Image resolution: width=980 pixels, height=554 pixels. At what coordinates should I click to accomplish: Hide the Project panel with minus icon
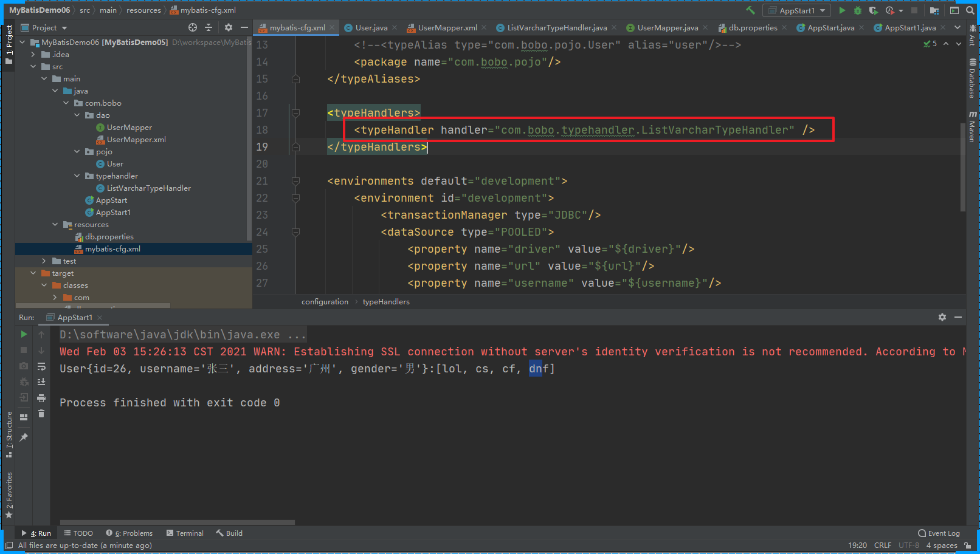click(x=244, y=27)
